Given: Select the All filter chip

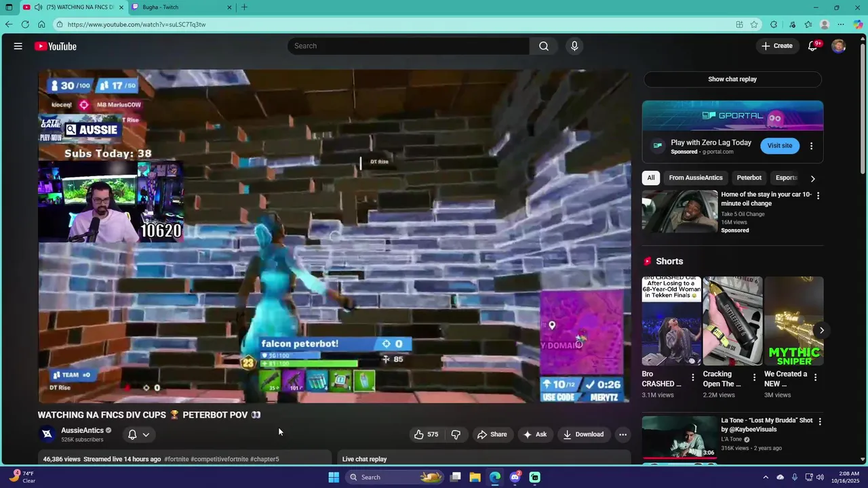Looking at the screenshot, I should pyautogui.click(x=651, y=178).
